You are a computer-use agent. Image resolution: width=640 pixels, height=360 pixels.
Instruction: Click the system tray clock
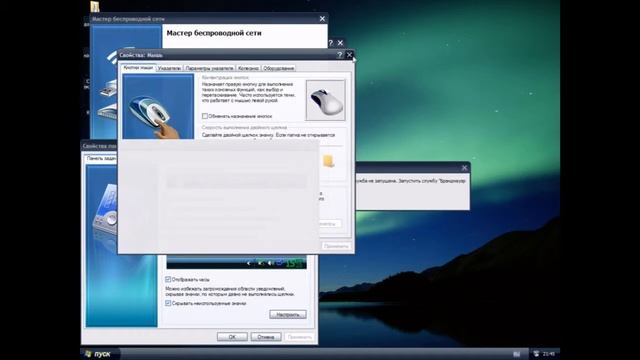coord(549,354)
